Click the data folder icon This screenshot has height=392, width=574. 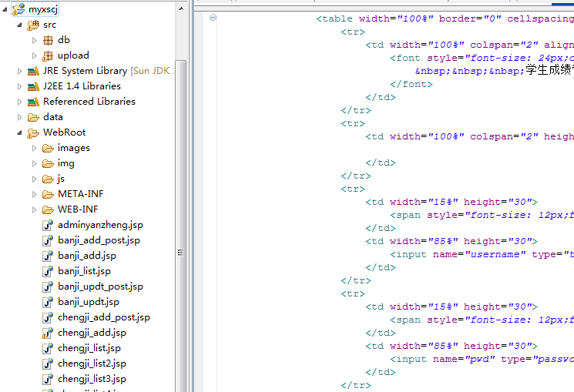[x=33, y=118]
